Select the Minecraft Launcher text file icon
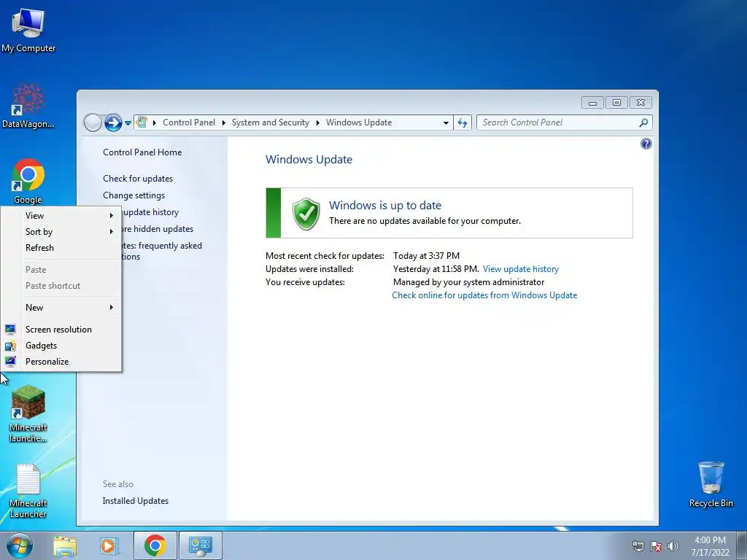This screenshot has height=560, width=747. 28,491
